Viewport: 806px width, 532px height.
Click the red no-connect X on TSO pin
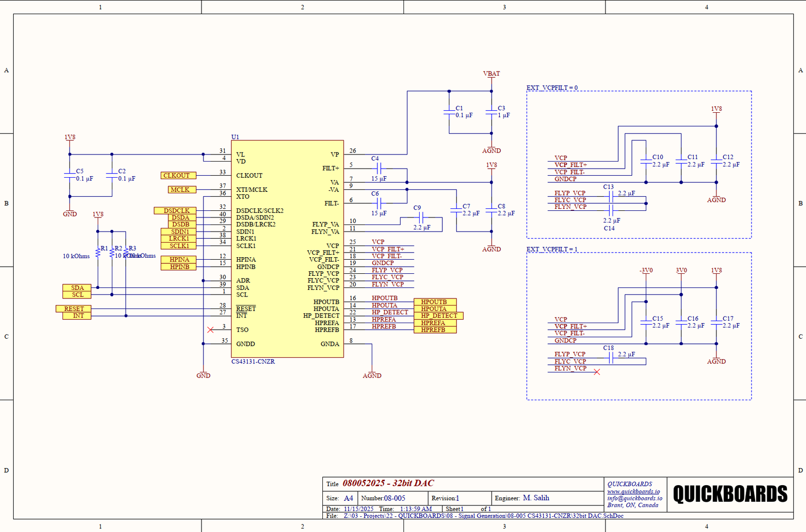pyautogui.click(x=211, y=330)
